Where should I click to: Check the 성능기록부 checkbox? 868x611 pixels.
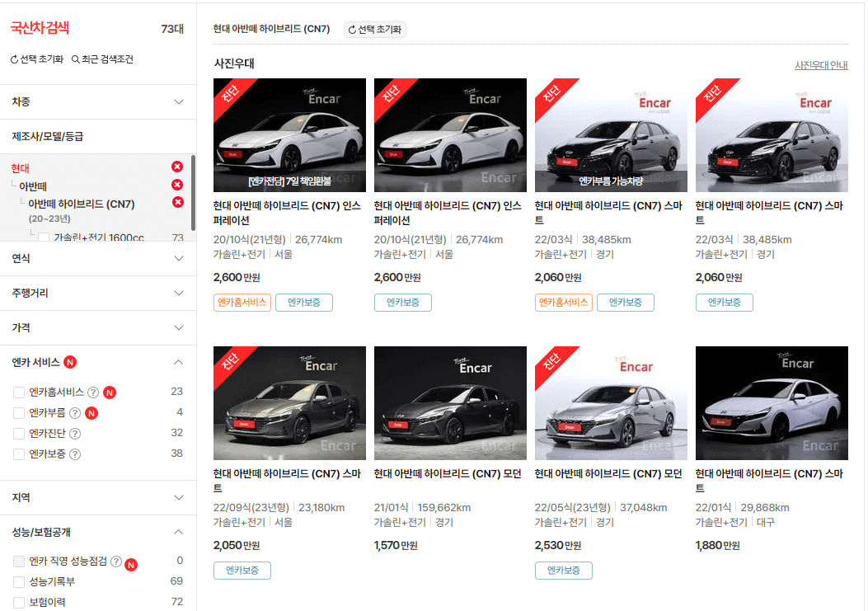[x=19, y=581]
